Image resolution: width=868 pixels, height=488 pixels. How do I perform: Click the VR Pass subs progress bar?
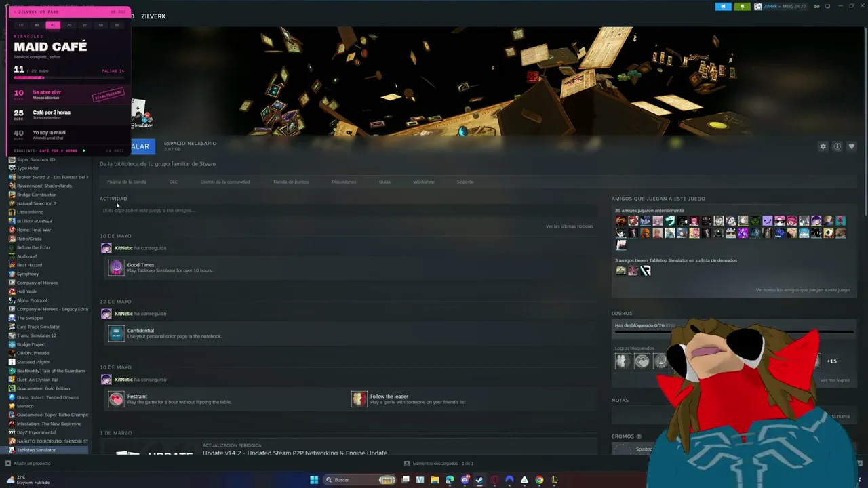coord(68,78)
